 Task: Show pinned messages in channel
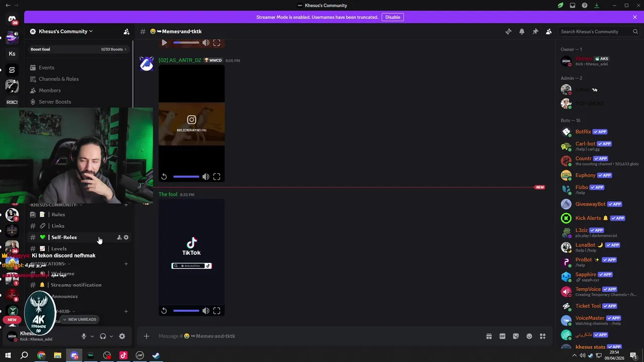coord(535,31)
